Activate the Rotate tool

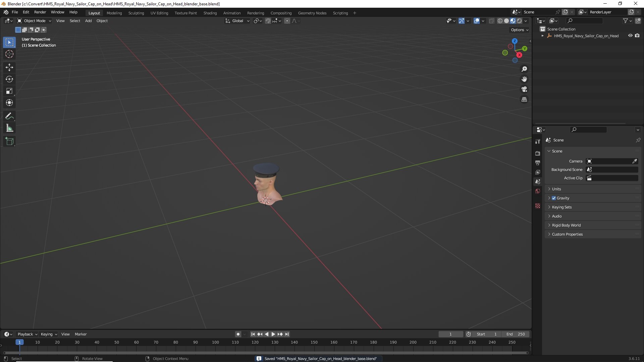point(9,79)
